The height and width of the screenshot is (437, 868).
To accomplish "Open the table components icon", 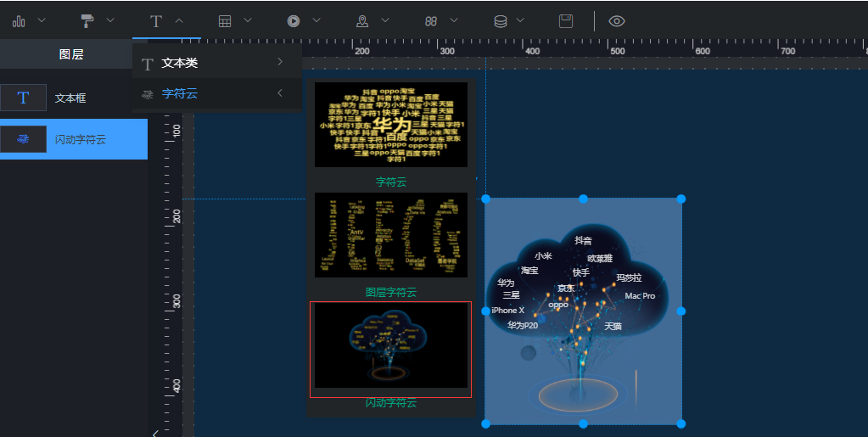I will (x=225, y=21).
